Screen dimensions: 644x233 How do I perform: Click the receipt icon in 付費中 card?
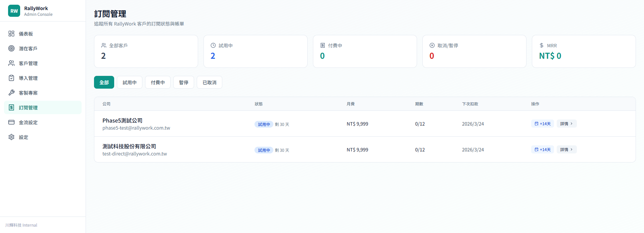(x=323, y=45)
